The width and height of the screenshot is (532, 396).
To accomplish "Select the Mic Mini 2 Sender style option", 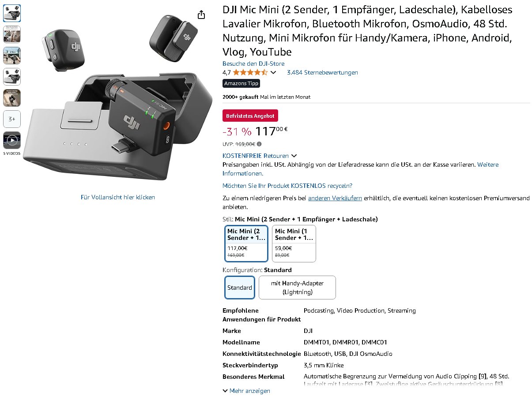I will click(x=246, y=243).
